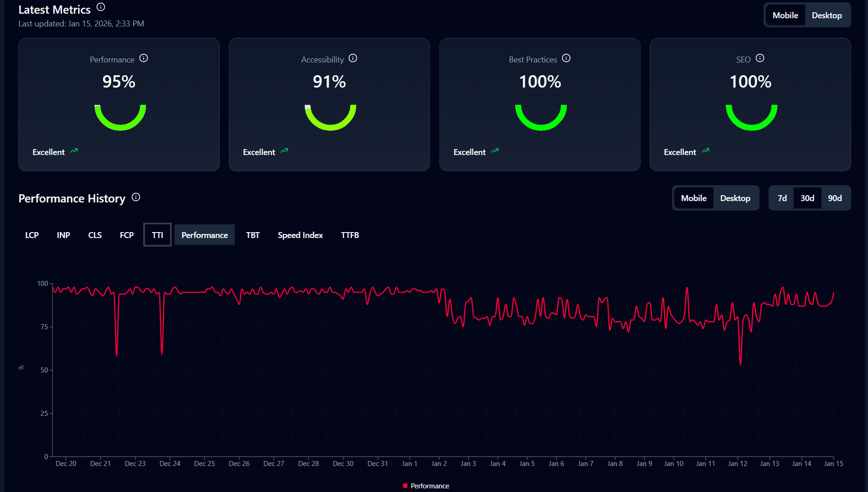
Task: Click the Performance History info icon
Action: [135, 197]
